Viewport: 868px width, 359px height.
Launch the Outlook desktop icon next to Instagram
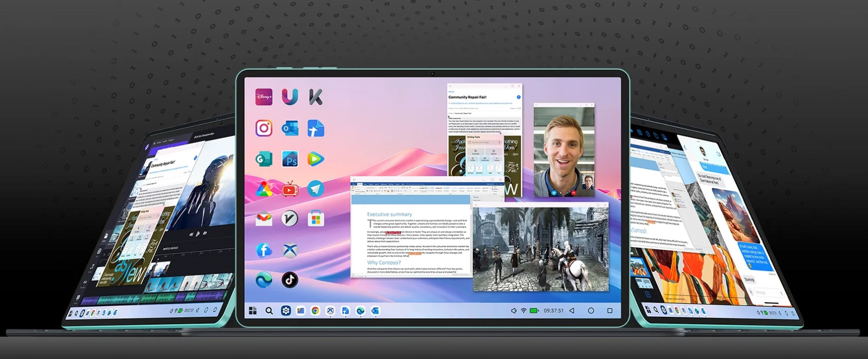coord(290,128)
